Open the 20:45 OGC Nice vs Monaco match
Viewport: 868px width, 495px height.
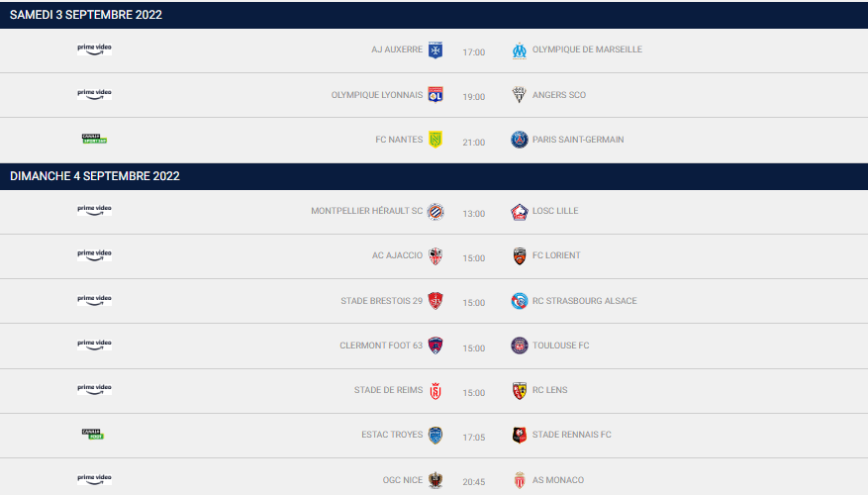(x=474, y=483)
